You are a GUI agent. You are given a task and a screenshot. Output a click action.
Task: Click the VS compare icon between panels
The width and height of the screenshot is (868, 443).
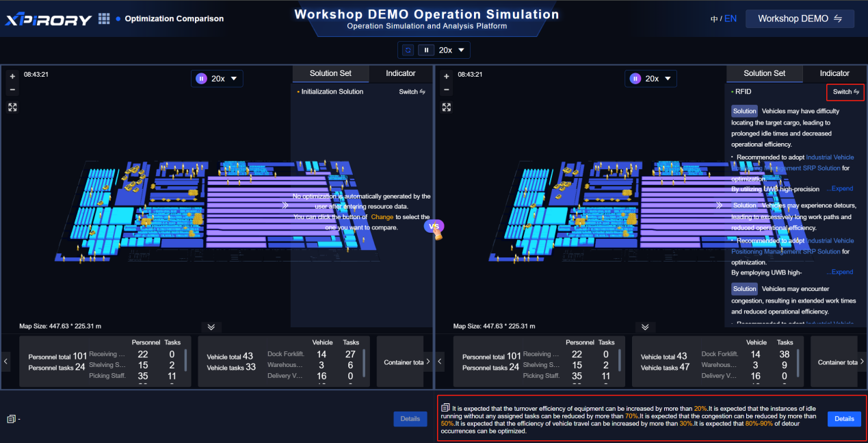434,227
